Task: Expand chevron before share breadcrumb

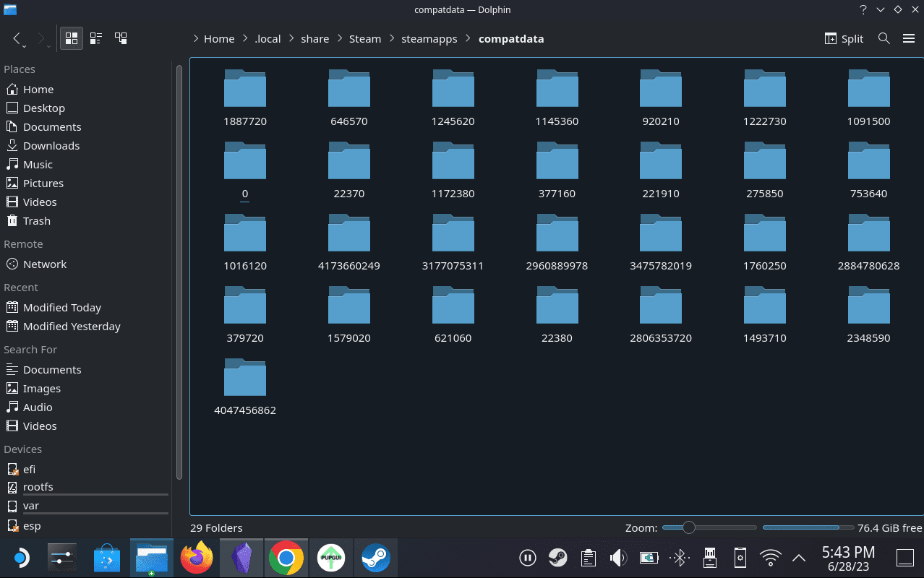Action: pyautogui.click(x=291, y=39)
